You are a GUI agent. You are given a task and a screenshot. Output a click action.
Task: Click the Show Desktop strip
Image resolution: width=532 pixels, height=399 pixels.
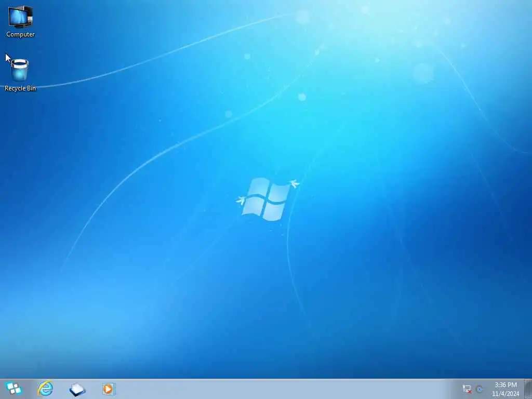coord(528,389)
